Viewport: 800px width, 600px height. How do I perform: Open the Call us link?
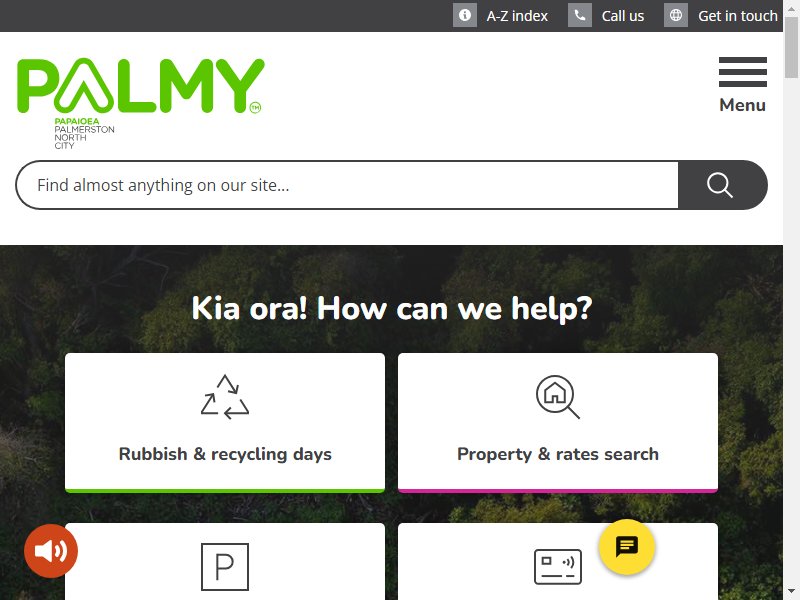point(622,16)
